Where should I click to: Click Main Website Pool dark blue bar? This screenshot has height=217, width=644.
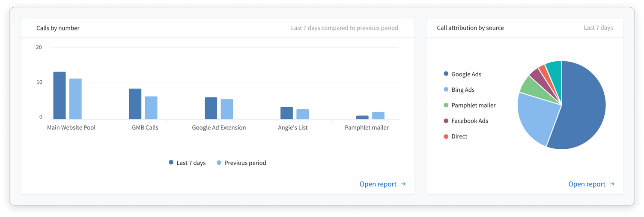point(60,96)
